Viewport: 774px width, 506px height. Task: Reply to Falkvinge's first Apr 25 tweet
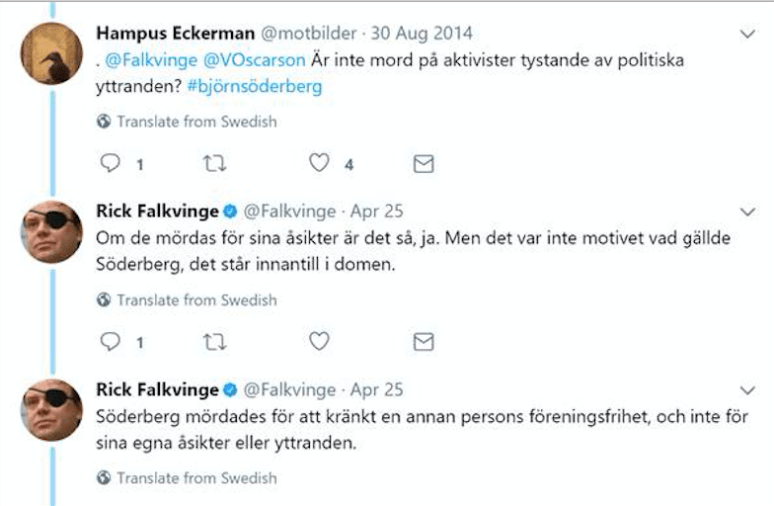(109, 343)
